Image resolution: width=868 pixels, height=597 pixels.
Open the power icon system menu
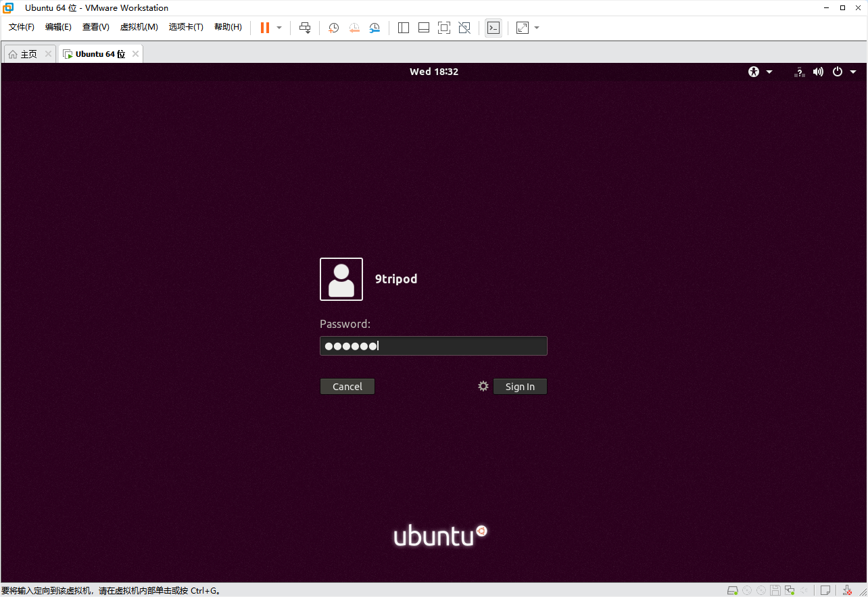[x=838, y=72]
